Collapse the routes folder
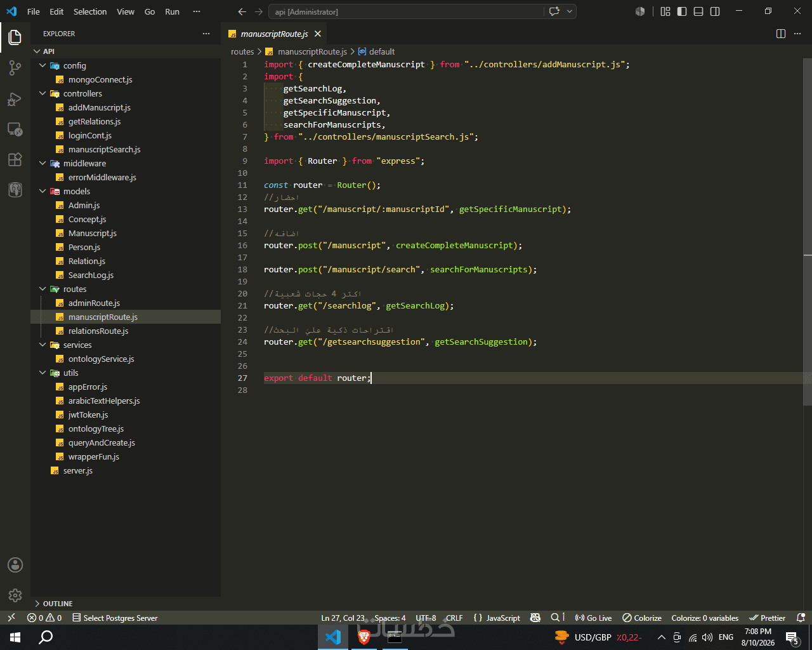Screen dimensions: 812x650 (126, 289)
